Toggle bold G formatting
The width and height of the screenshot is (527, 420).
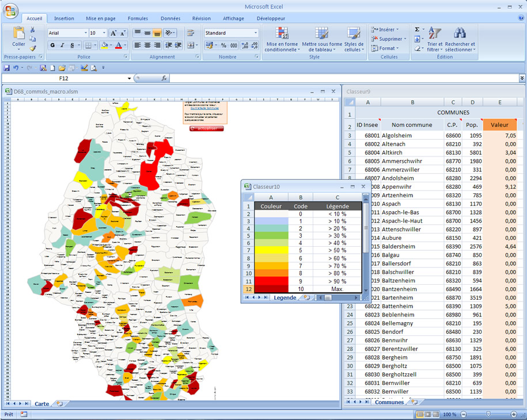click(52, 45)
